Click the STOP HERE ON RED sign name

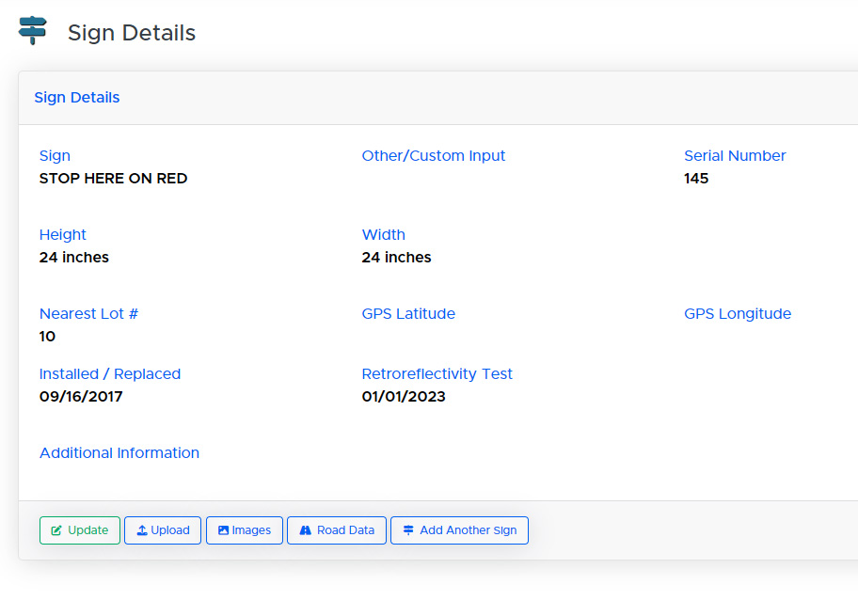tap(113, 179)
